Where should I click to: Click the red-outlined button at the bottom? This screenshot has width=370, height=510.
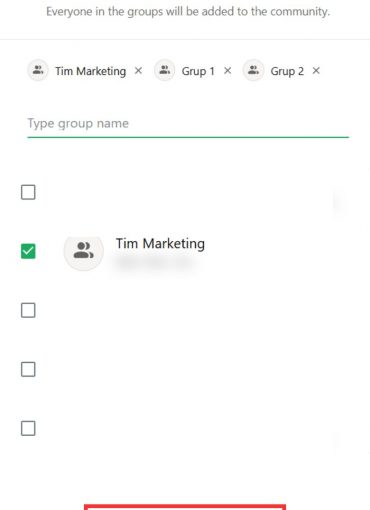185,507
